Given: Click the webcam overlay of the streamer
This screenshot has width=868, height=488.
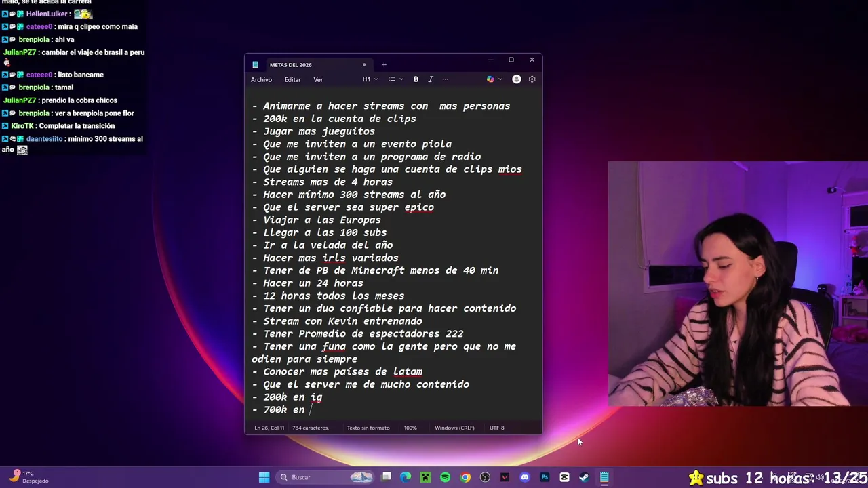Looking at the screenshot, I should (738, 283).
